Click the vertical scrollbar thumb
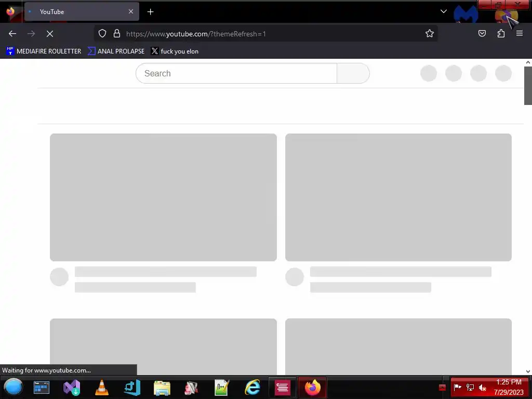The image size is (532, 399). pos(528,86)
